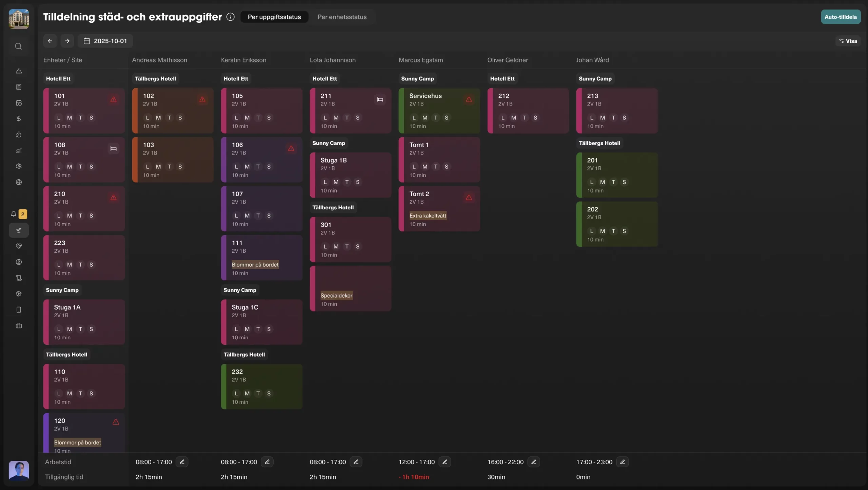Screen dimensions: 868x490
Task: Switch to Per enhetsstatus tab
Action: pos(342,17)
